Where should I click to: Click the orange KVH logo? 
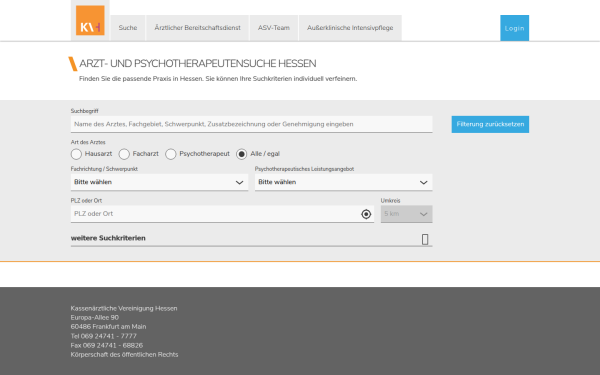click(x=90, y=20)
